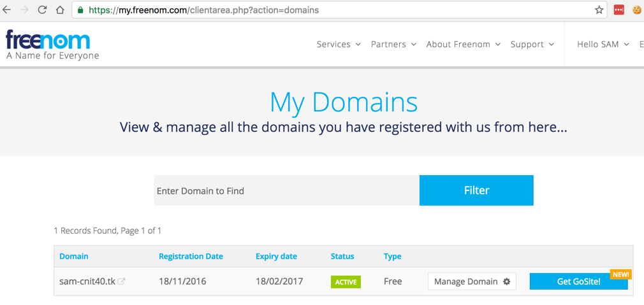Click the green padlock security icon

[x=80, y=10]
